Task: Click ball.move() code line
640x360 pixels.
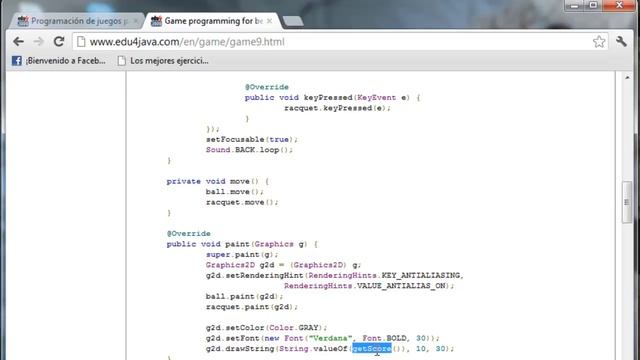Action: coord(235,192)
